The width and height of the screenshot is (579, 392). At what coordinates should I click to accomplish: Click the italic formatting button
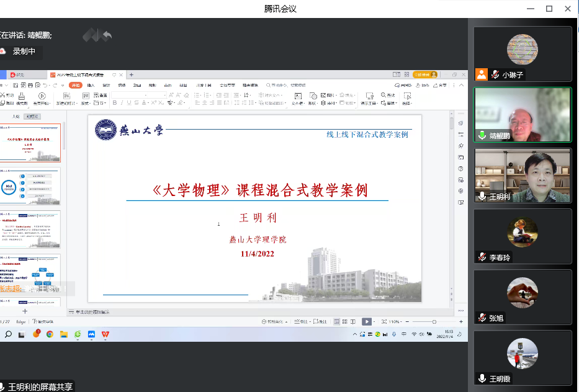pyautogui.click(x=122, y=103)
